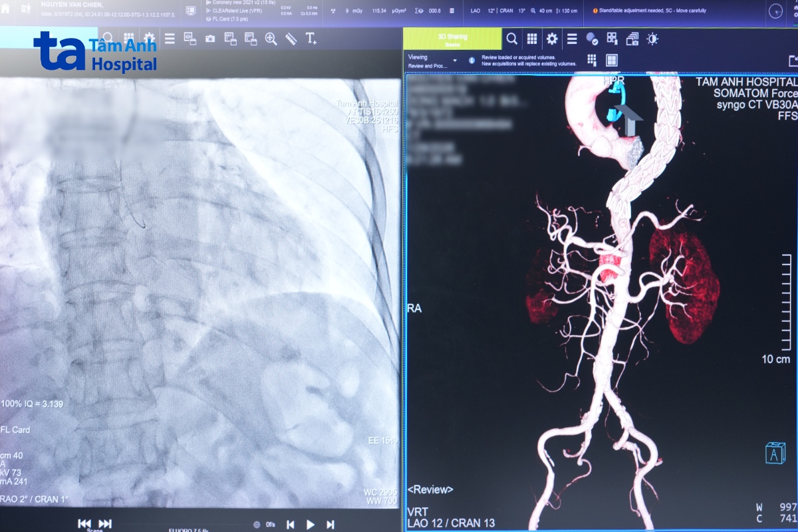Open the grid layout icon in the CT panel toolbar
798x532 pixels.
[532, 39]
